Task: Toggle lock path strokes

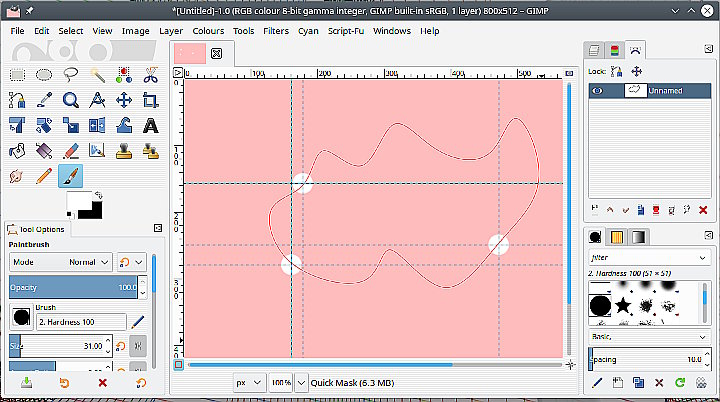Action: pos(617,72)
